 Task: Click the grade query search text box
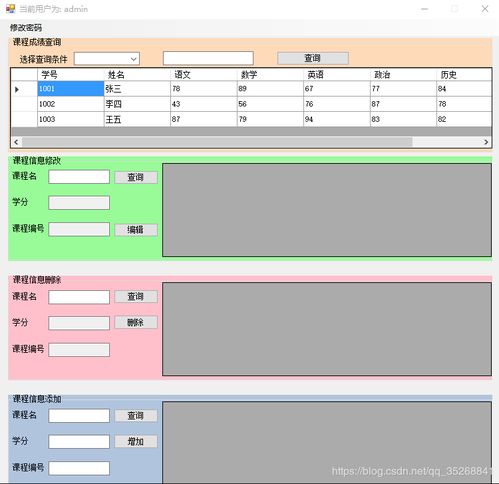[x=208, y=58]
